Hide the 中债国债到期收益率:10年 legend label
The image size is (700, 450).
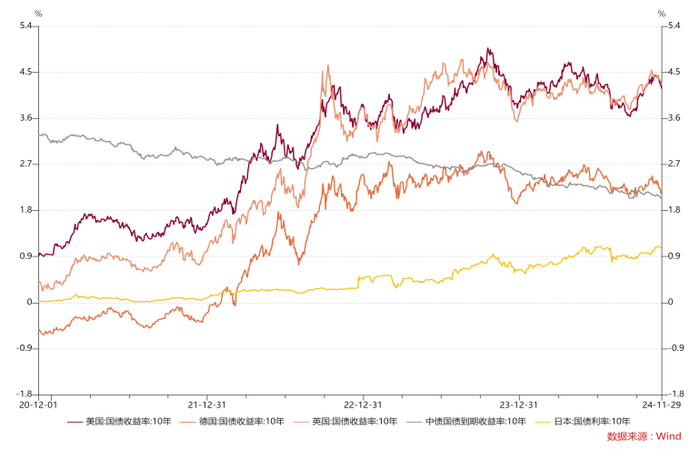pyautogui.click(x=475, y=421)
